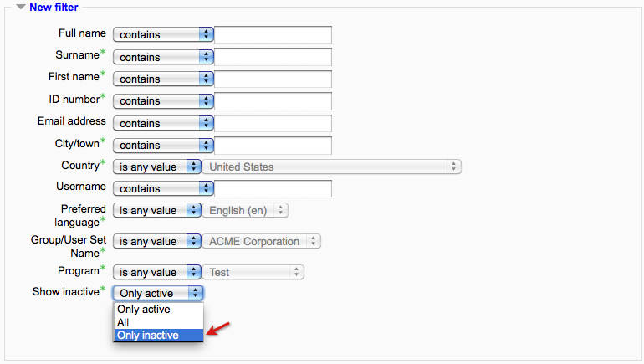Image resolution: width=644 pixels, height=364 pixels.
Task: Open the ACME Corporation group selector
Action: click(x=262, y=241)
